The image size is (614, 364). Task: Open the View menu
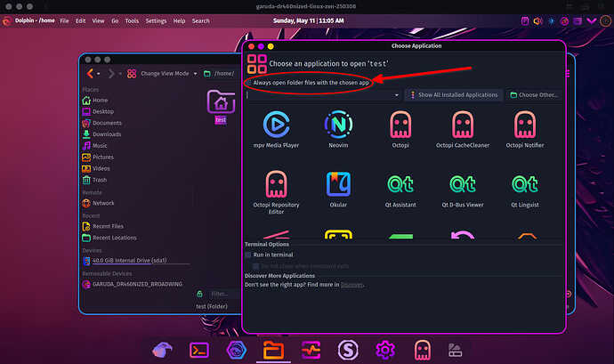(98, 20)
